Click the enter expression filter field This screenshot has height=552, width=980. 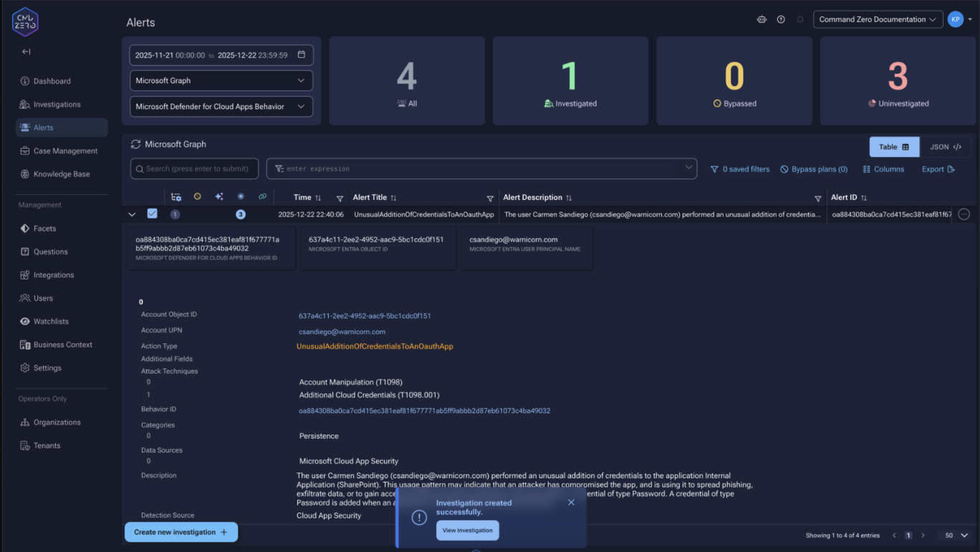(481, 168)
